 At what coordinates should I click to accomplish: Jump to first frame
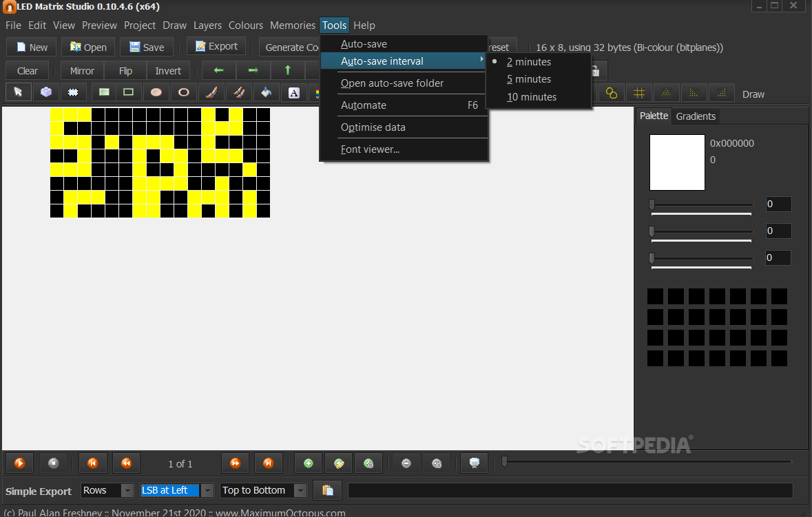(93, 463)
